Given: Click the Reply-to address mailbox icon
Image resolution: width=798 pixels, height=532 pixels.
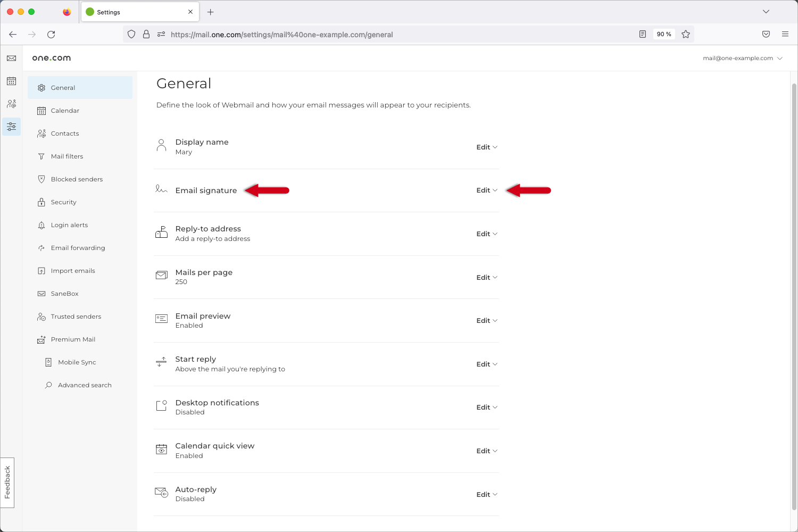Looking at the screenshot, I should coord(161,232).
